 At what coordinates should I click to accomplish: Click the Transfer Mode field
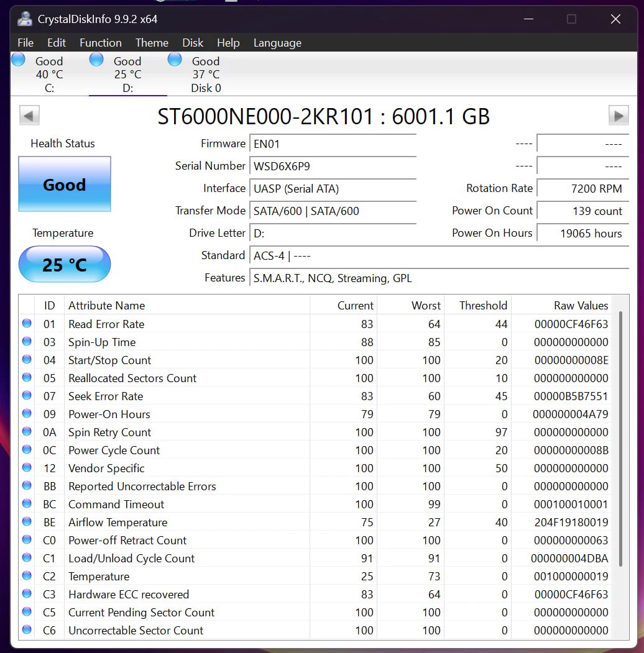click(333, 211)
